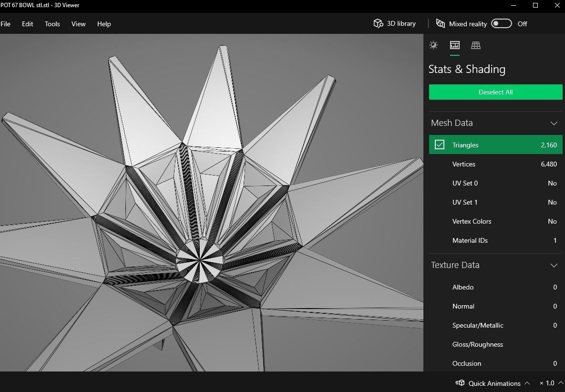
Task: Select the Vertices row
Action: tap(495, 164)
